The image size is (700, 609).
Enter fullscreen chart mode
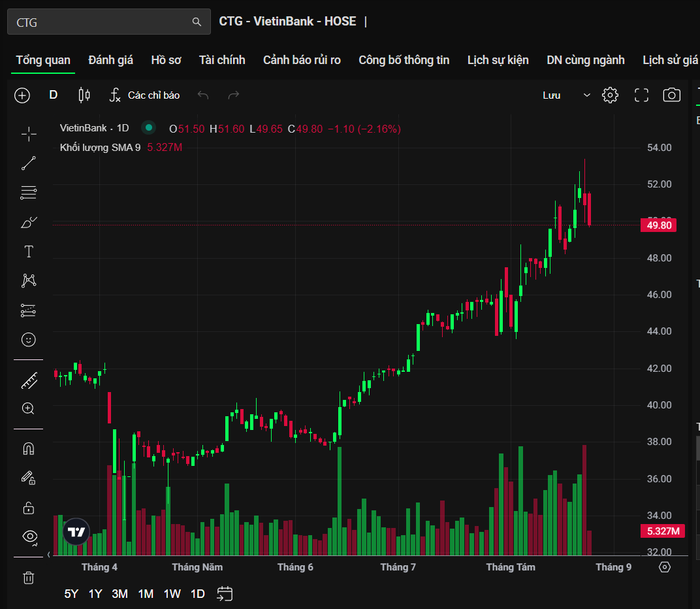click(x=641, y=95)
